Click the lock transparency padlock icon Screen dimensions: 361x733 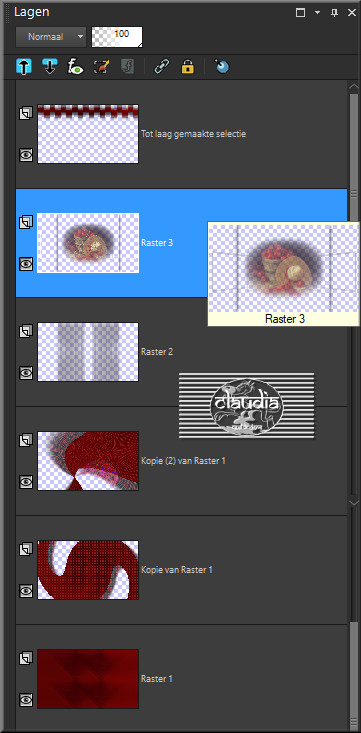[x=188, y=67]
